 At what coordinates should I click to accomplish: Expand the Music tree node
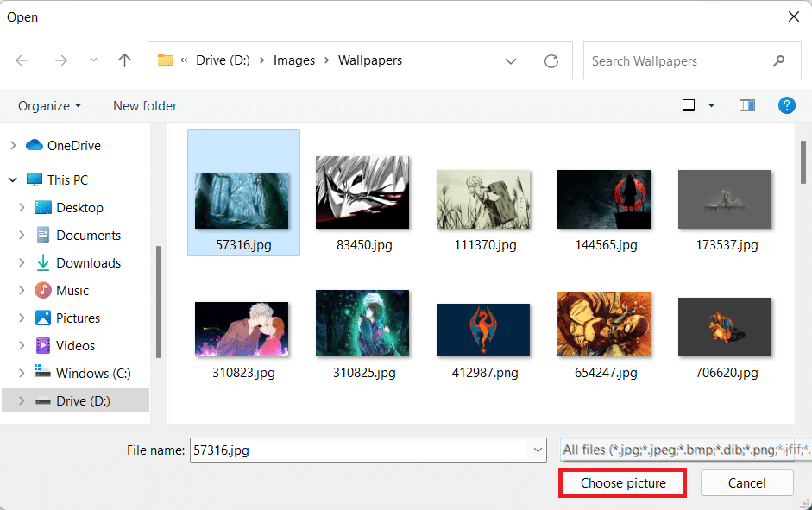point(22,291)
